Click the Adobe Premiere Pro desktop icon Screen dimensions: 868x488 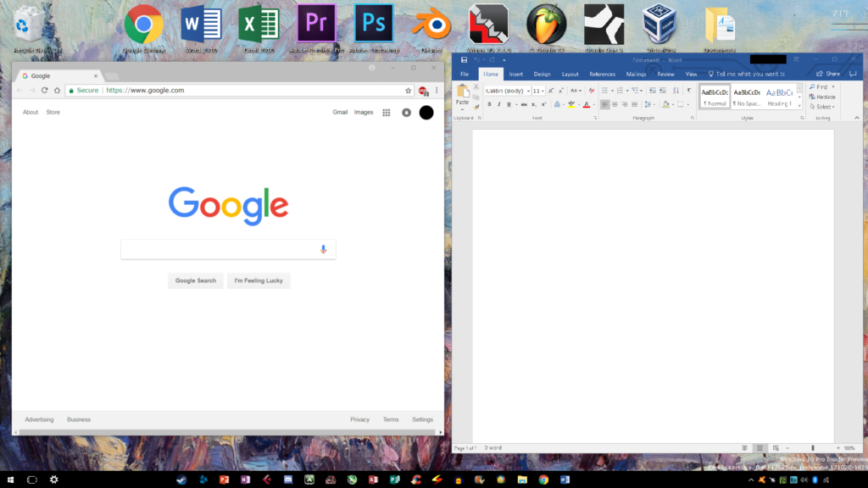point(316,24)
